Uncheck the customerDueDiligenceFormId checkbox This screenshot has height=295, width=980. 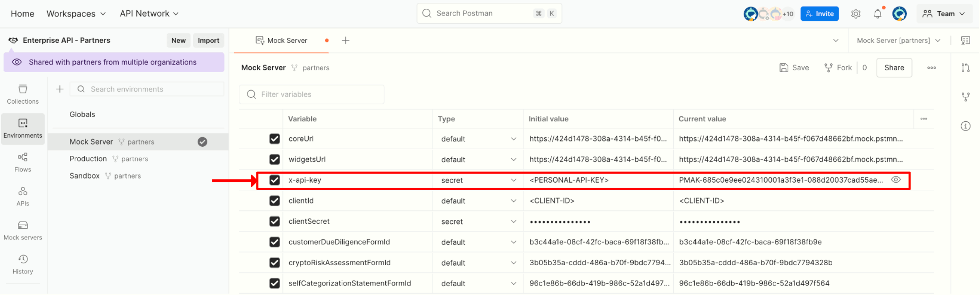274,242
